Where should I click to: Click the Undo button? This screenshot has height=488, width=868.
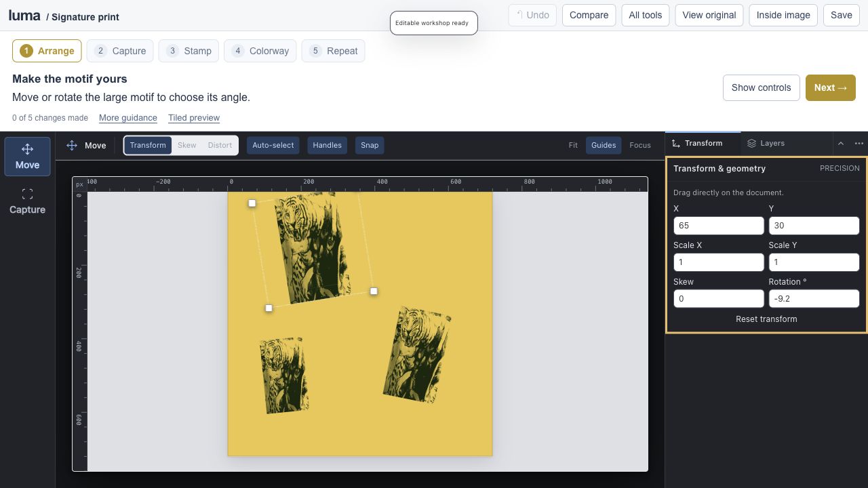(x=532, y=15)
